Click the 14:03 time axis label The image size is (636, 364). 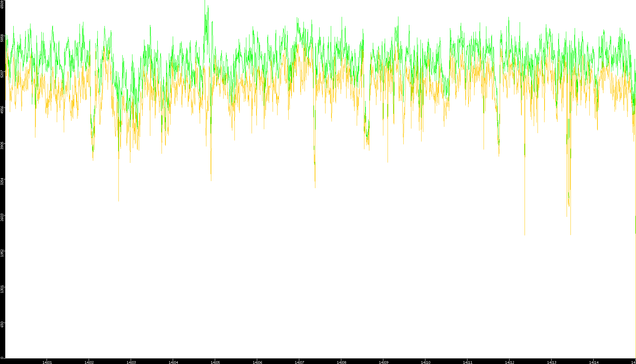[131, 362]
